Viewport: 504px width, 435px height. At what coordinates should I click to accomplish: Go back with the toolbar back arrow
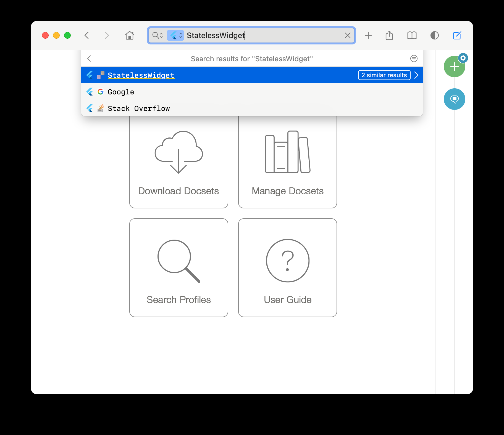pos(87,35)
